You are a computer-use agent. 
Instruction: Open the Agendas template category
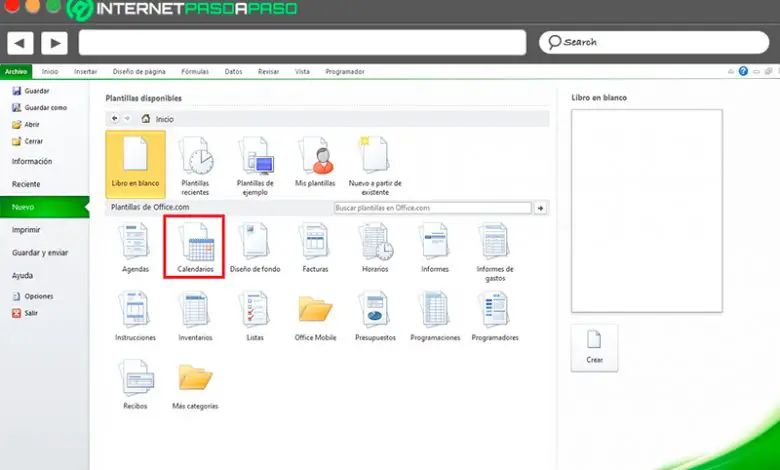[x=135, y=247]
